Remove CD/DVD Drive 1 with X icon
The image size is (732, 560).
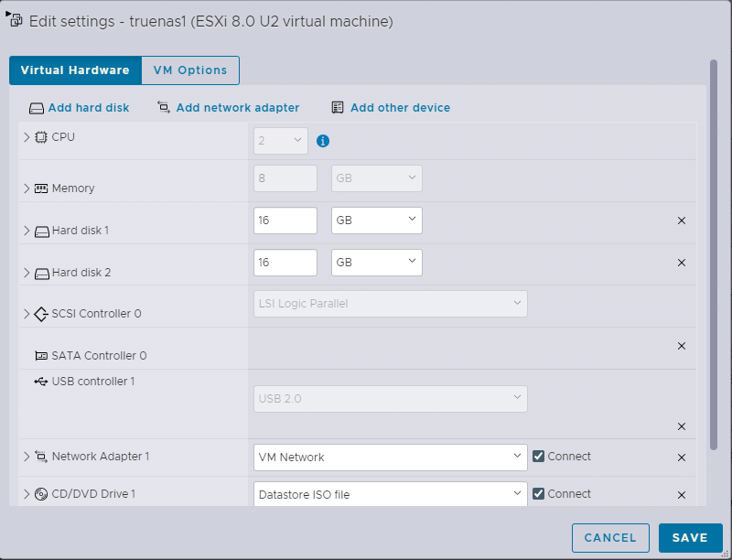(681, 495)
